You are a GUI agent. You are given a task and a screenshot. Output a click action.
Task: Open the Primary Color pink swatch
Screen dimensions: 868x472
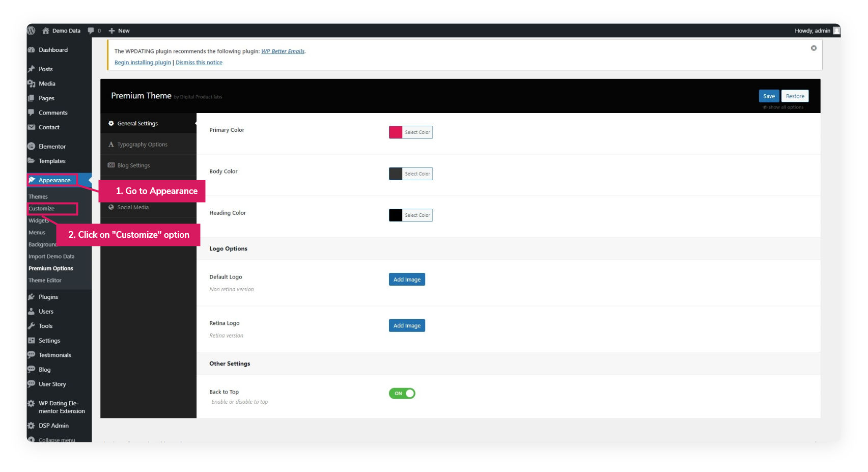coord(396,132)
